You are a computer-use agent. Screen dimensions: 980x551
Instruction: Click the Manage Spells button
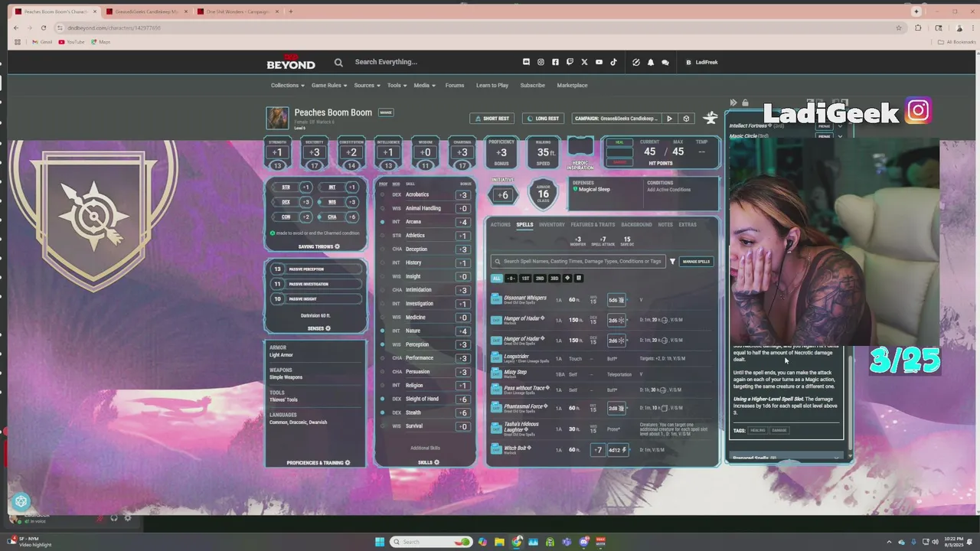coord(696,262)
